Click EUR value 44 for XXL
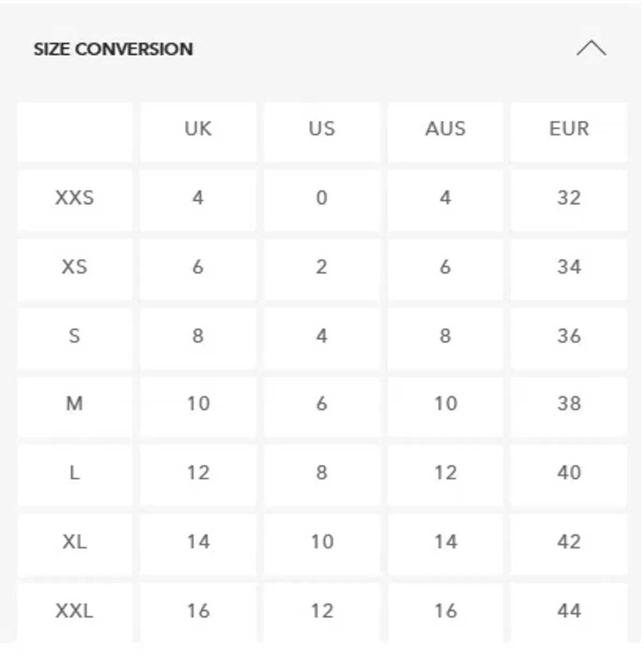This screenshot has height=666, width=644. click(x=569, y=611)
